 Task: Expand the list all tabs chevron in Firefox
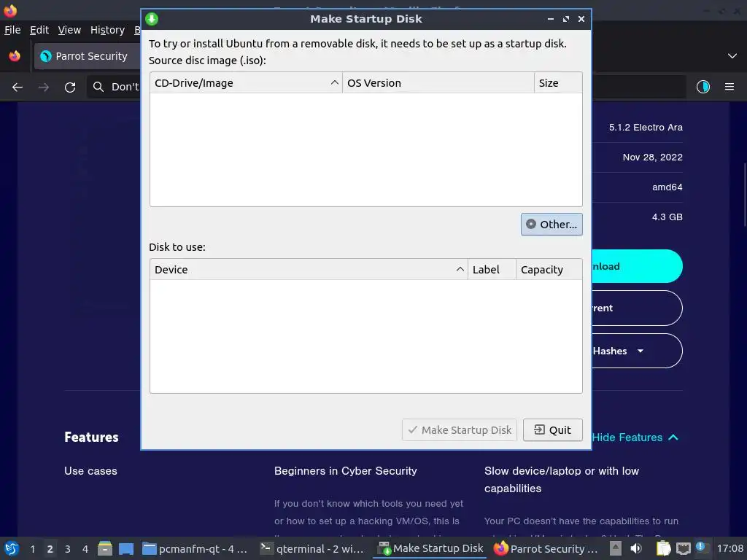point(732,56)
